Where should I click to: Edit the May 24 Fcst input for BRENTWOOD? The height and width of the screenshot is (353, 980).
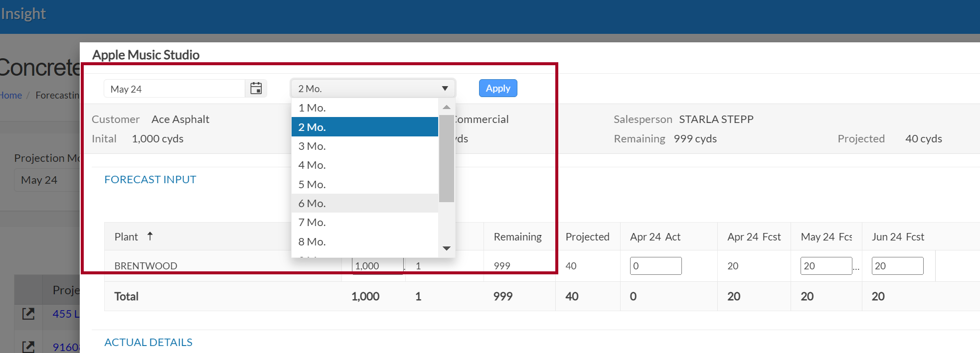click(x=826, y=266)
